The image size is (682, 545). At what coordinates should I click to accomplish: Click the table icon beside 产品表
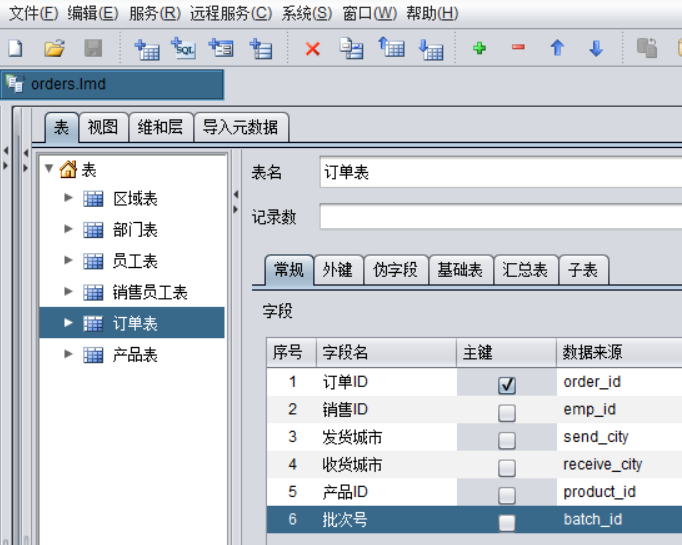click(93, 355)
